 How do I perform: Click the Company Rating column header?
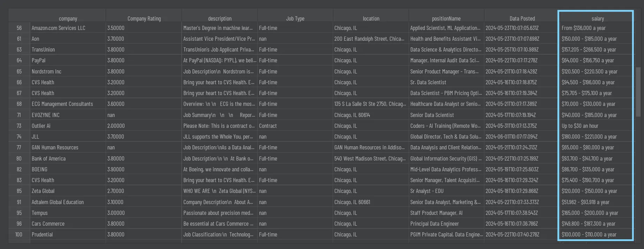144,18
